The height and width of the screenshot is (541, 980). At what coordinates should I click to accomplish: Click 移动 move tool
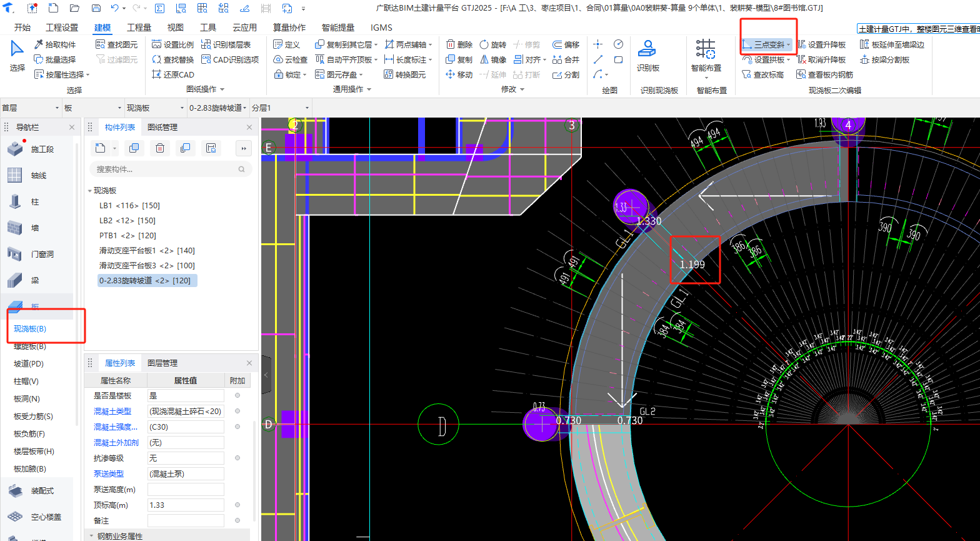tap(459, 74)
